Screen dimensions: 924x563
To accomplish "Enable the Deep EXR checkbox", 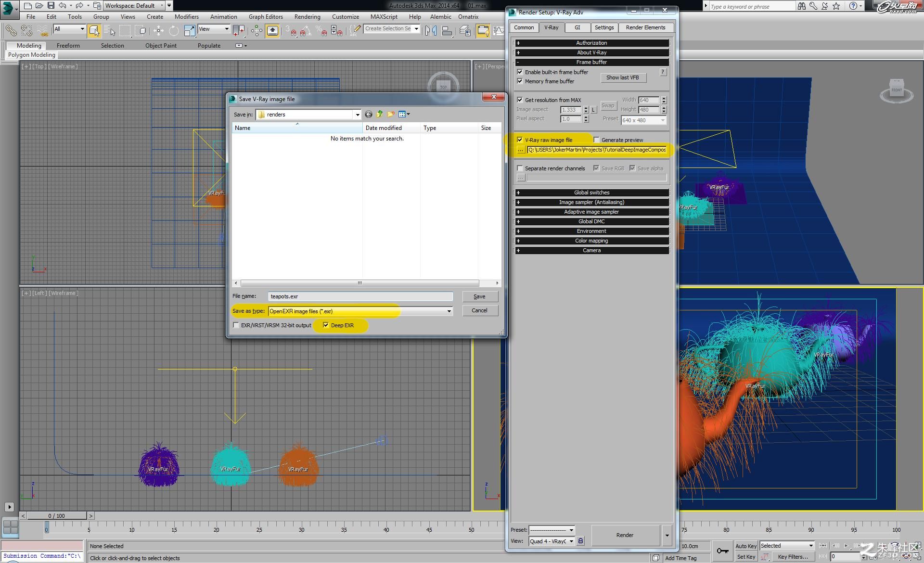I will click(326, 325).
